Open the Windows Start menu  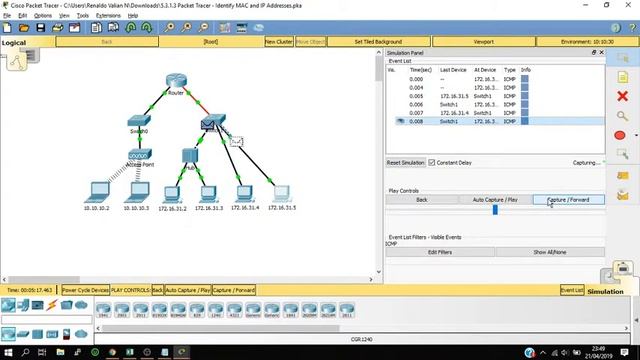(x=8, y=352)
